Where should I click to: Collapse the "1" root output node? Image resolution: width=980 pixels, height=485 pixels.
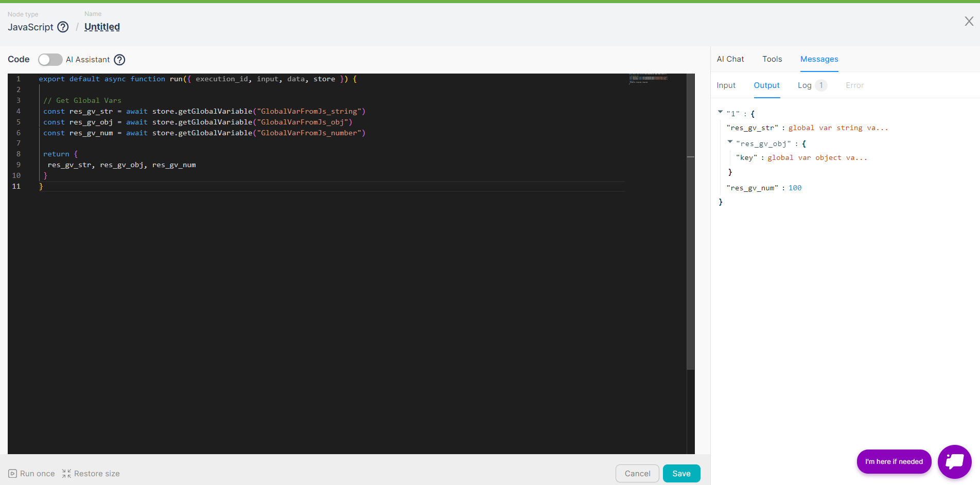[x=721, y=112]
